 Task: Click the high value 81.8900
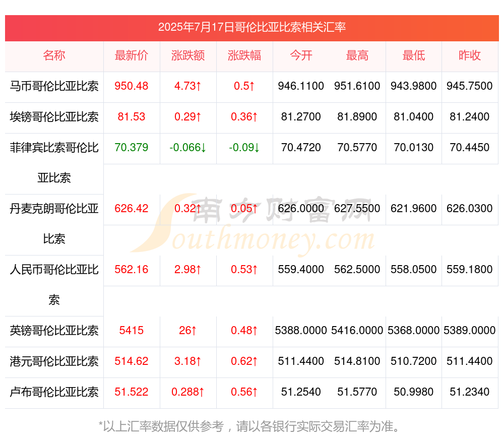pyautogui.click(x=357, y=116)
